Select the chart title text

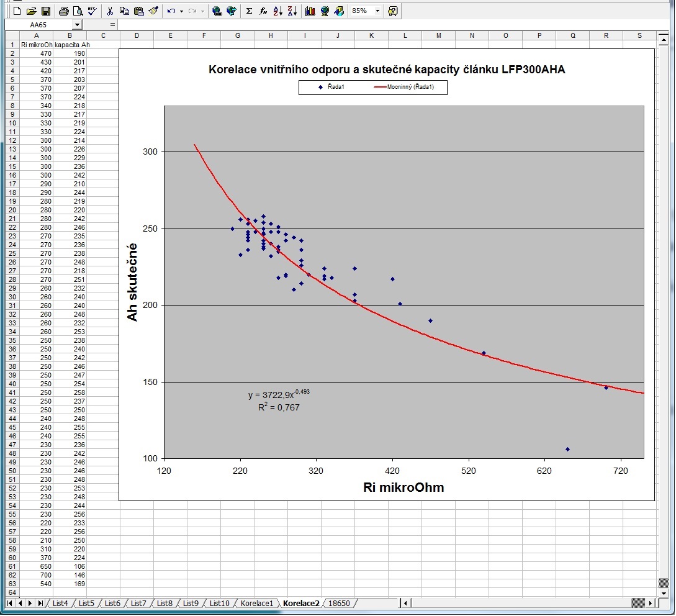pyautogui.click(x=386, y=70)
